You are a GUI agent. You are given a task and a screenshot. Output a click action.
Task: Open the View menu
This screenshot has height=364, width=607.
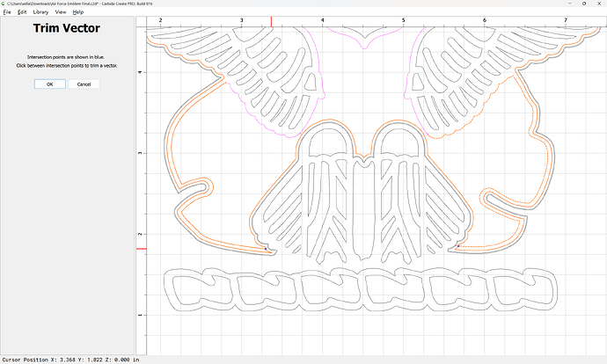(x=61, y=12)
